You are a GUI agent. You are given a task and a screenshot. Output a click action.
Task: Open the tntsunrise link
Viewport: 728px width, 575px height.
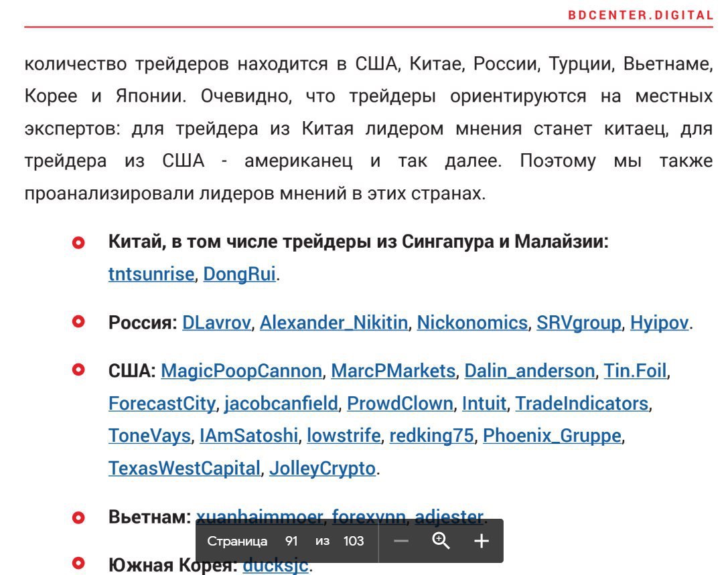click(x=151, y=274)
